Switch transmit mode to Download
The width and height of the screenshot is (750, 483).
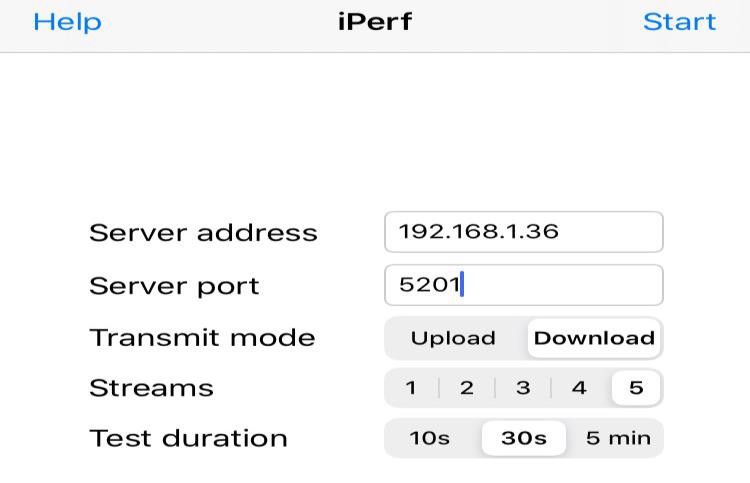tap(594, 338)
